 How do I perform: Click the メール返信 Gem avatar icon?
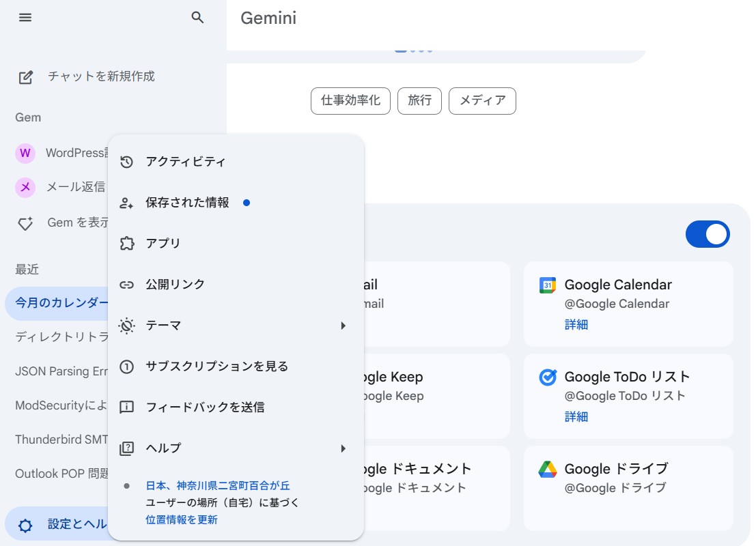25,187
